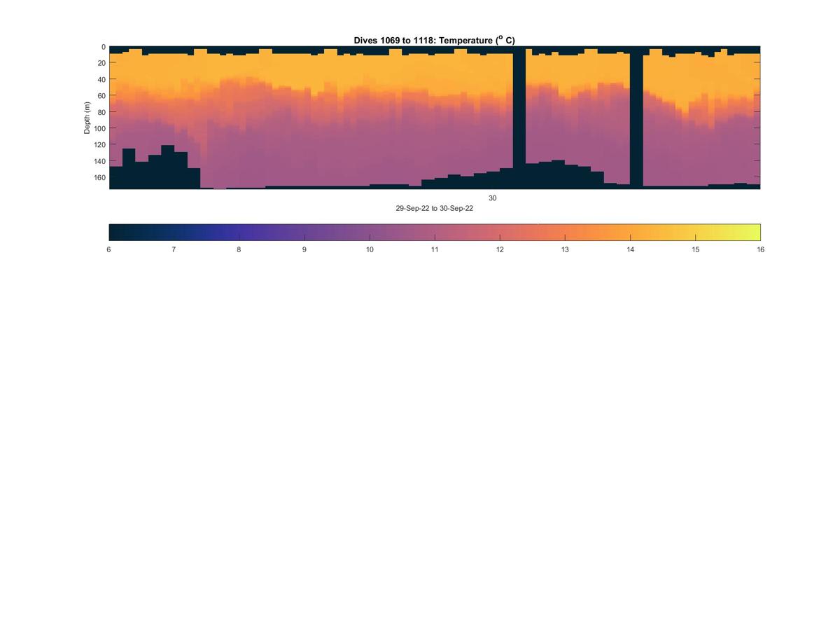
Task: Click the colorbar tick label "16"
Action: click(x=760, y=249)
